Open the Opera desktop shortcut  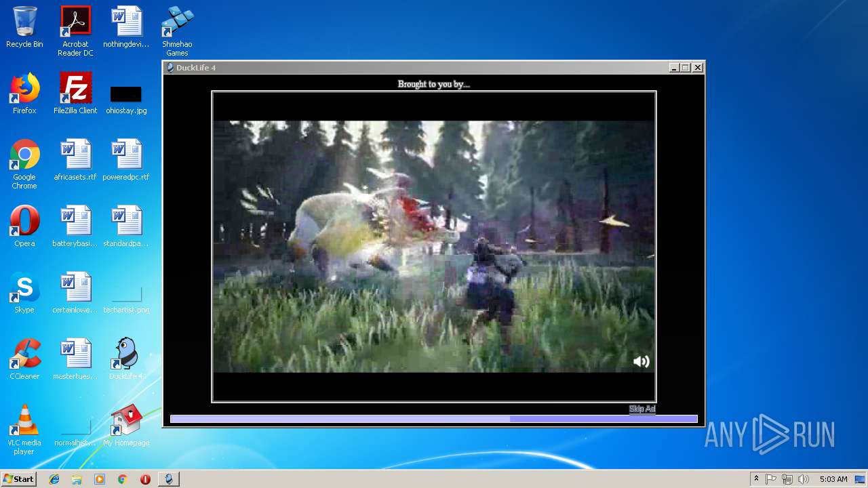pos(24,226)
